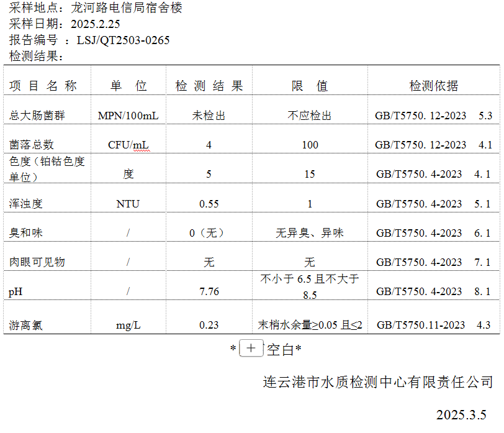The height and width of the screenshot is (433, 504).
Task: Click the CFU/mL unit with red underline
Action: (x=128, y=145)
